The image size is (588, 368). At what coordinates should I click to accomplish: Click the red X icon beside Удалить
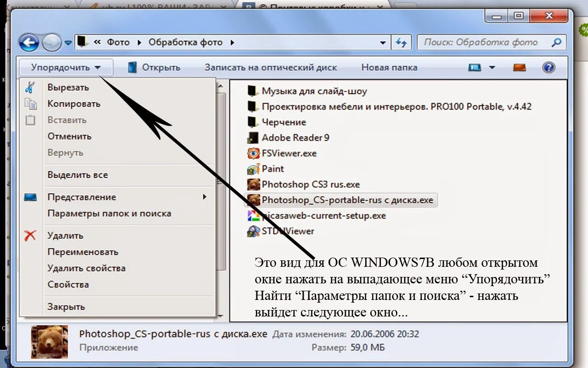(30, 236)
